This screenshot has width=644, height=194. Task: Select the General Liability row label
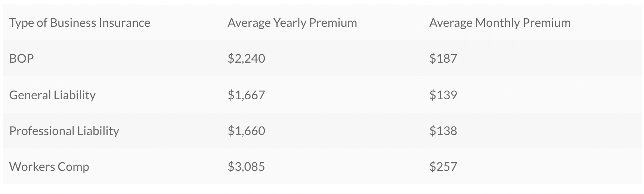pos(52,95)
